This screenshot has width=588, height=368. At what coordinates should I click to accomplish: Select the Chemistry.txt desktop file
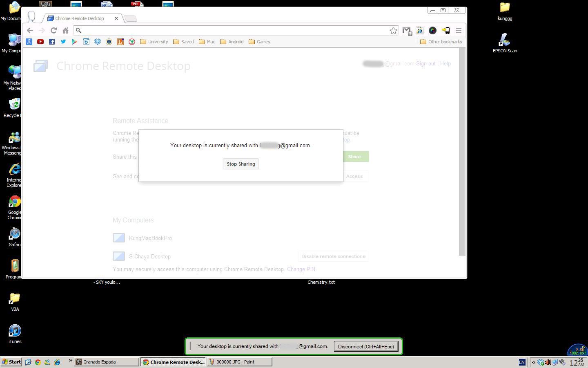[x=321, y=282]
